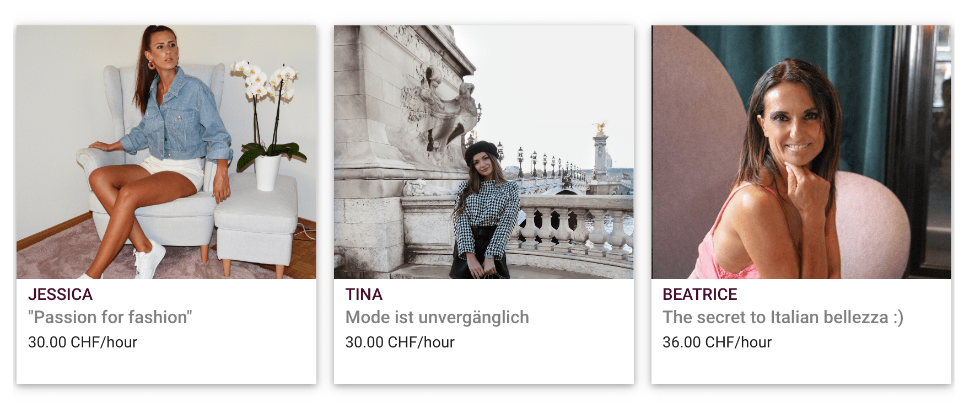Click Beatrice's 36.00 CHF/hour rate
The height and width of the screenshot is (418, 980).
click(x=717, y=342)
